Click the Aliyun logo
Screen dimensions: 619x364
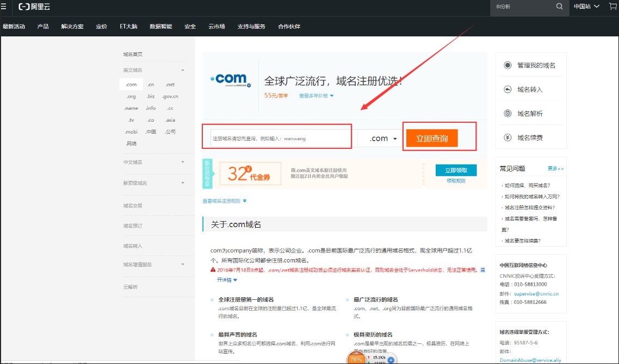click(34, 7)
